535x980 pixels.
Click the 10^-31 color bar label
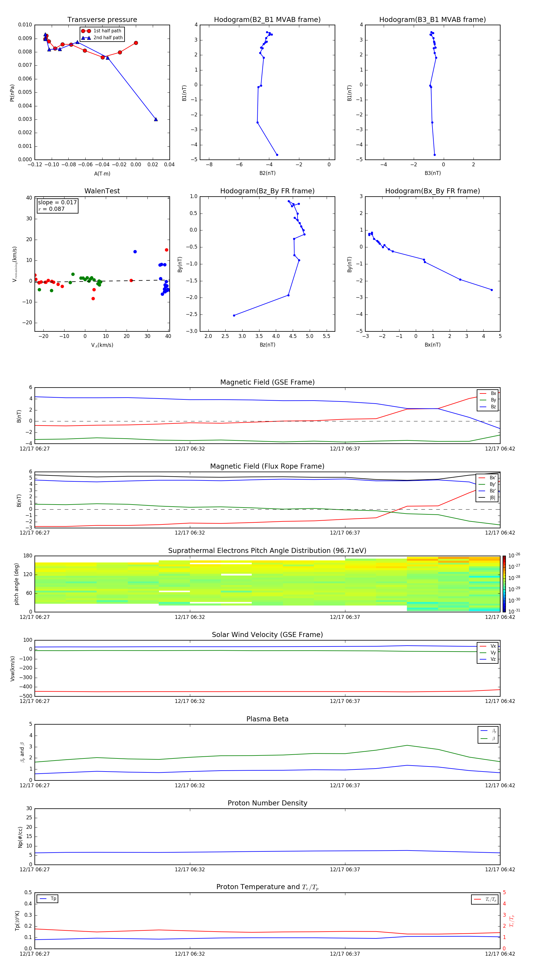514,611
